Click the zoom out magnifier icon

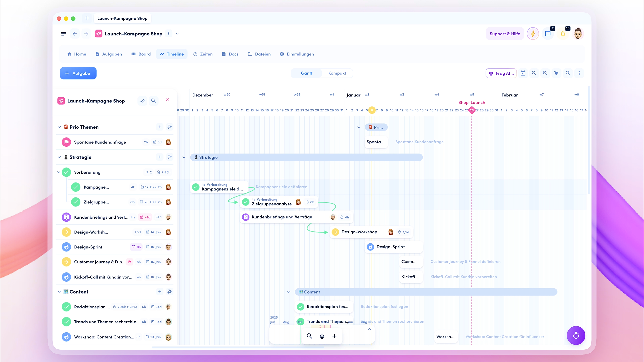click(534, 73)
